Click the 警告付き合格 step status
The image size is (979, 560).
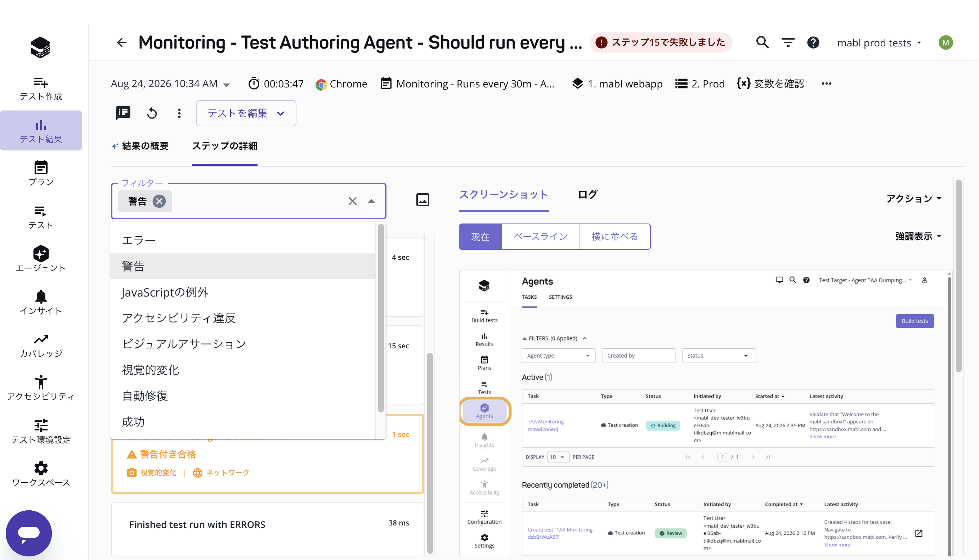(162, 454)
